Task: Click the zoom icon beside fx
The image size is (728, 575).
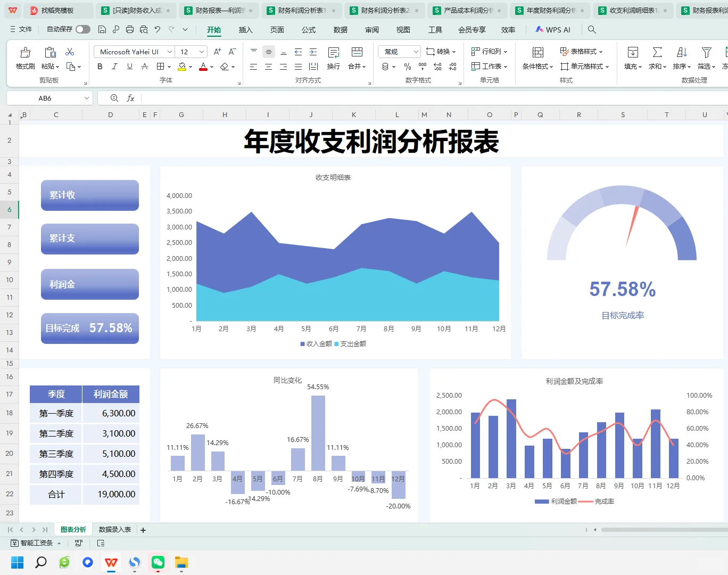Action: [x=114, y=98]
